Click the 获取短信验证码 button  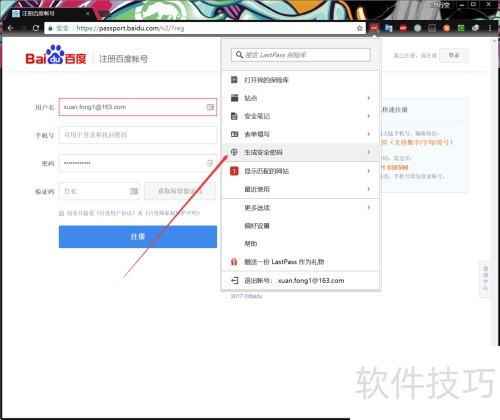click(x=180, y=191)
